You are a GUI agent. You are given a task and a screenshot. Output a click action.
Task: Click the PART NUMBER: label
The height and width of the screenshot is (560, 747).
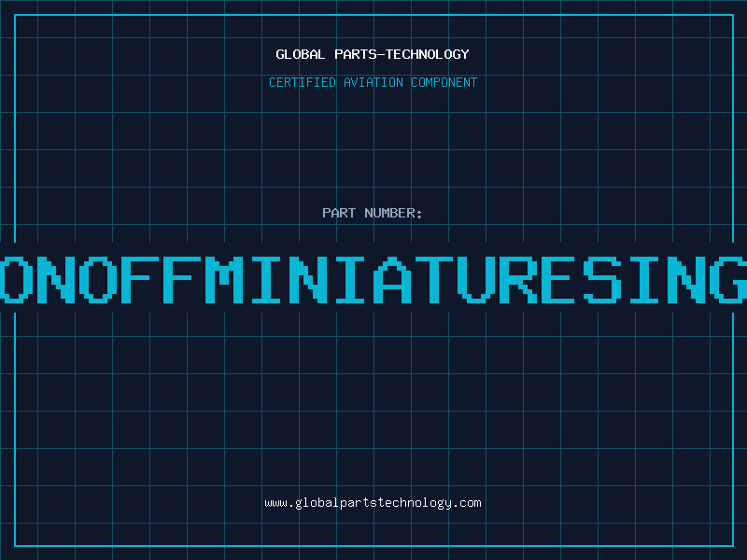373,213
